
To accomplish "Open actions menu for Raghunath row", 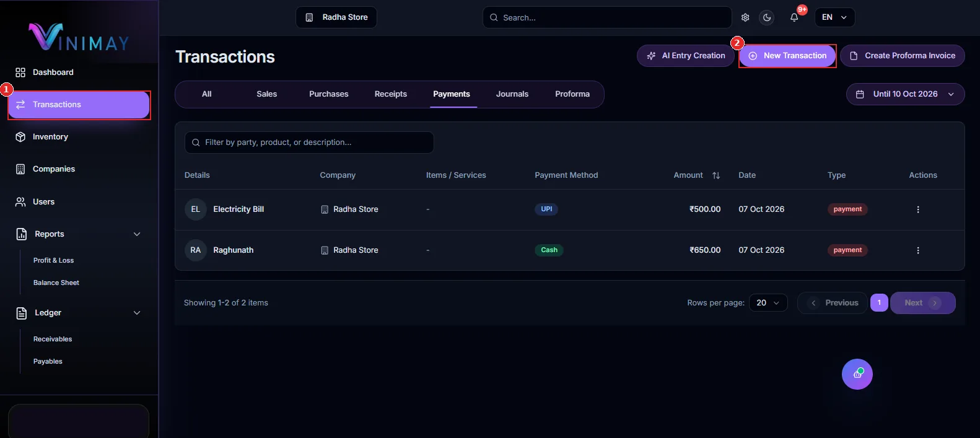I will click(918, 250).
